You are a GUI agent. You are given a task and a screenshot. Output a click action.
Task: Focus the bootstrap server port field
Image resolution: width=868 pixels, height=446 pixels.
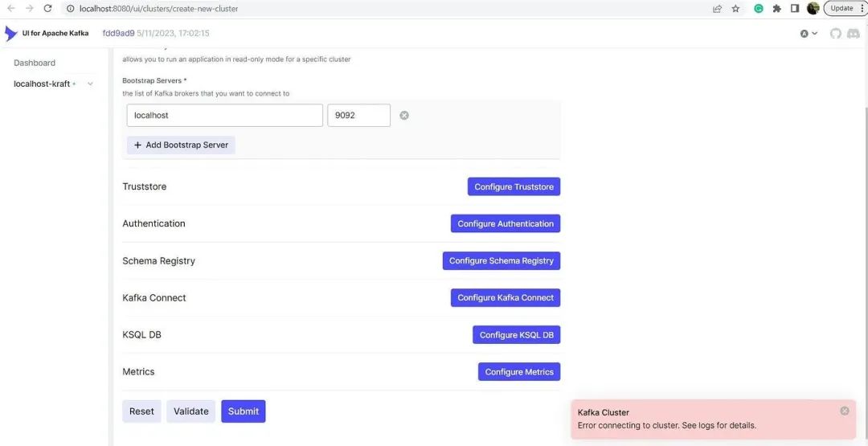[x=358, y=115]
